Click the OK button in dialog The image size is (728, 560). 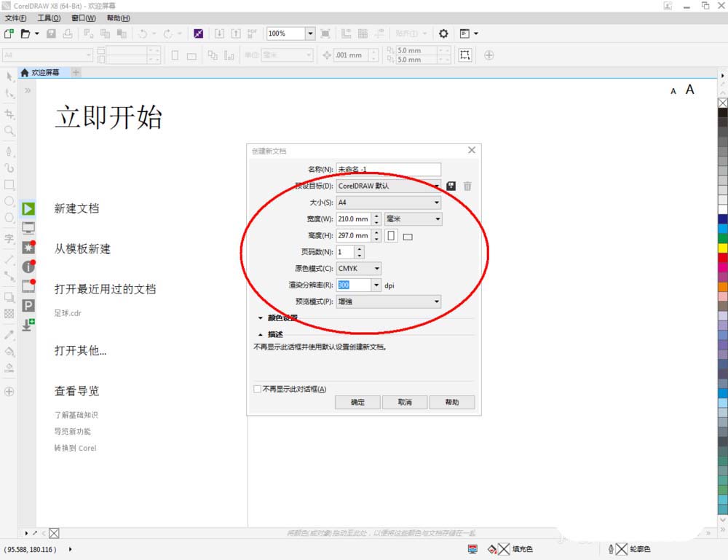click(x=358, y=402)
